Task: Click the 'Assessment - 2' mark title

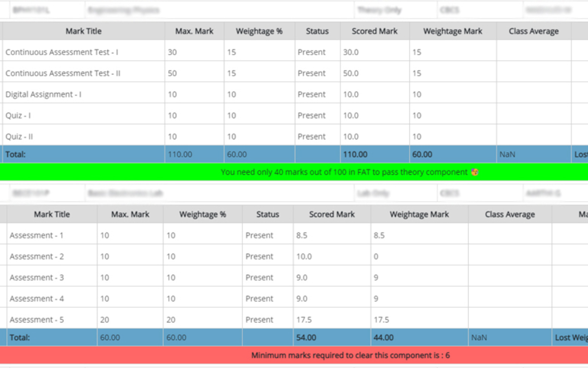Action: click(37, 257)
